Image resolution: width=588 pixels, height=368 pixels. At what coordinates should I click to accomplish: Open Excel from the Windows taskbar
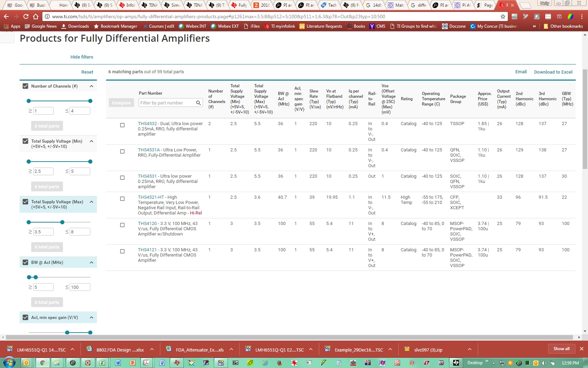(x=102, y=363)
